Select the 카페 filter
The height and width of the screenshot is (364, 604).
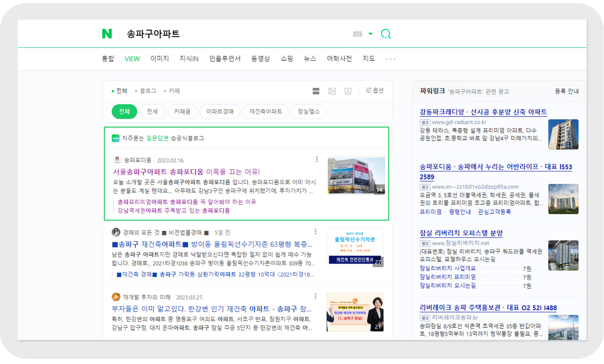click(172, 91)
